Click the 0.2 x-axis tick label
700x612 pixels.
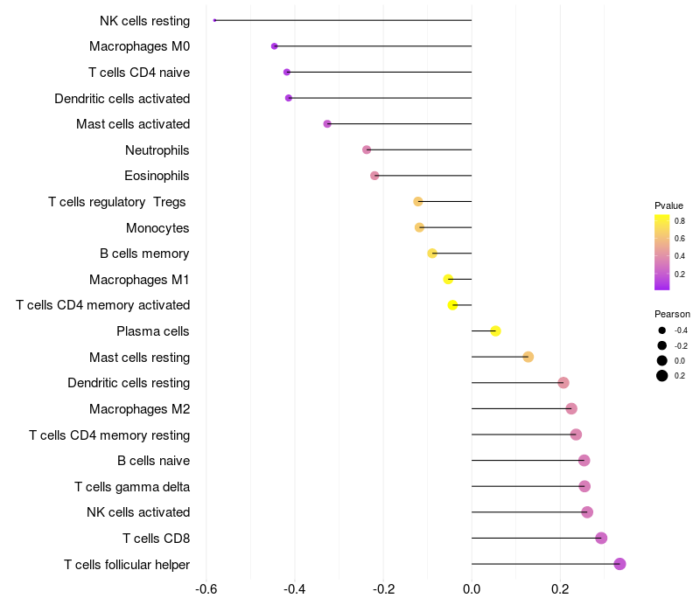coord(560,589)
